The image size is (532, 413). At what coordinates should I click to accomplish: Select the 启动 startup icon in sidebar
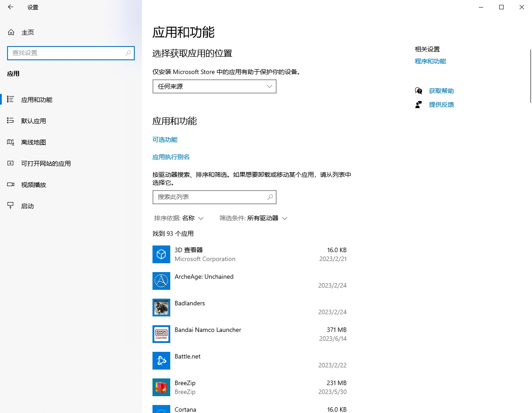coord(10,206)
